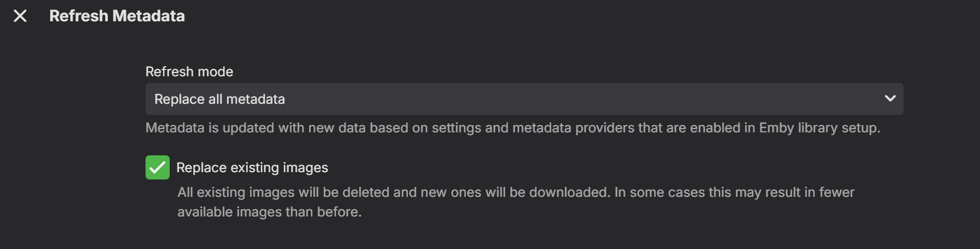This screenshot has height=249, width=980.
Task: Expand the "Replace all metadata" selector
Action: click(524, 99)
